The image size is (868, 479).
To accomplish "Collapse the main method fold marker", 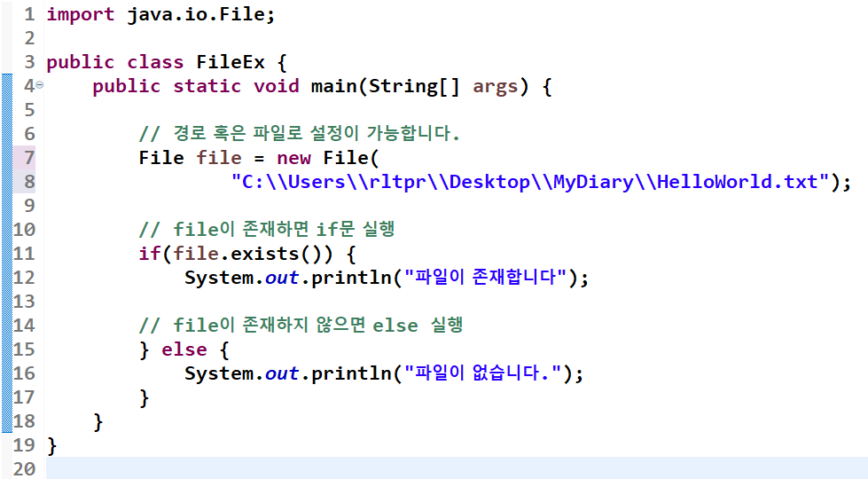I will [40, 85].
